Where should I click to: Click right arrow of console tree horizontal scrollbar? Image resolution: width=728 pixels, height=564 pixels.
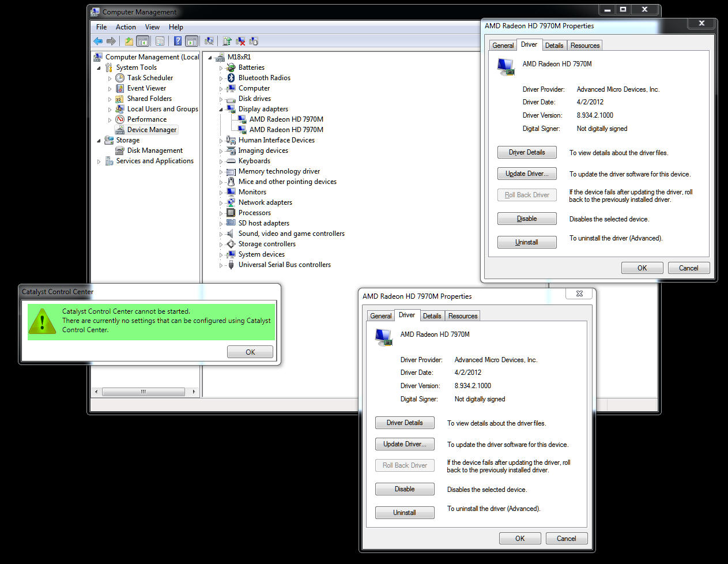click(194, 392)
